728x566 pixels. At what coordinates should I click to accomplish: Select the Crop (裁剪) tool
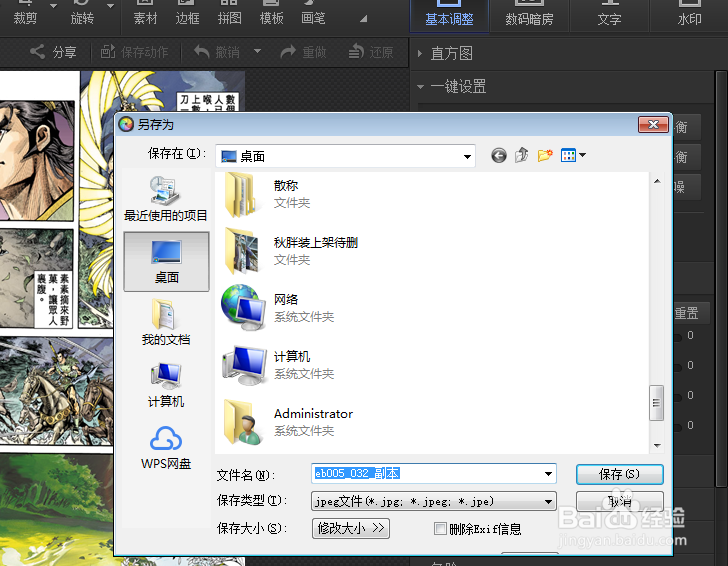click(25, 14)
